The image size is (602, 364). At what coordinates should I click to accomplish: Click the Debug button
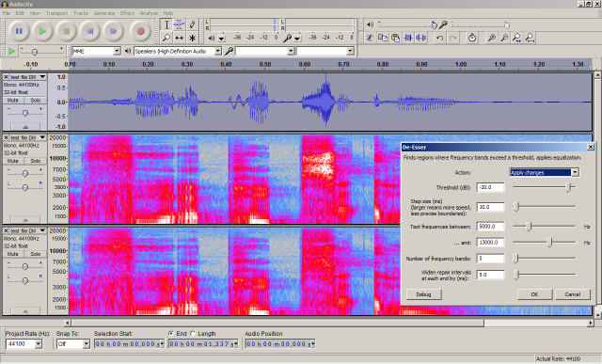pos(424,294)
